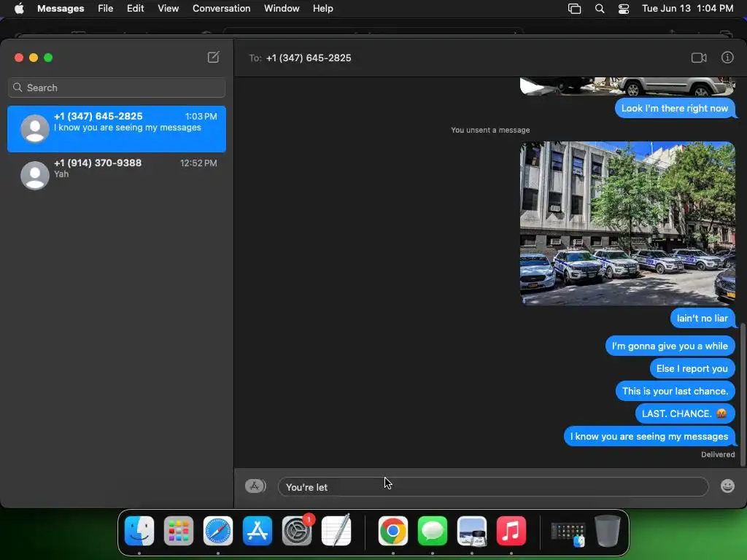This screenshot has height=560, width=747.
Task: Click the avatar for +1 (347) 645-2825
Action: pos(35,128)
